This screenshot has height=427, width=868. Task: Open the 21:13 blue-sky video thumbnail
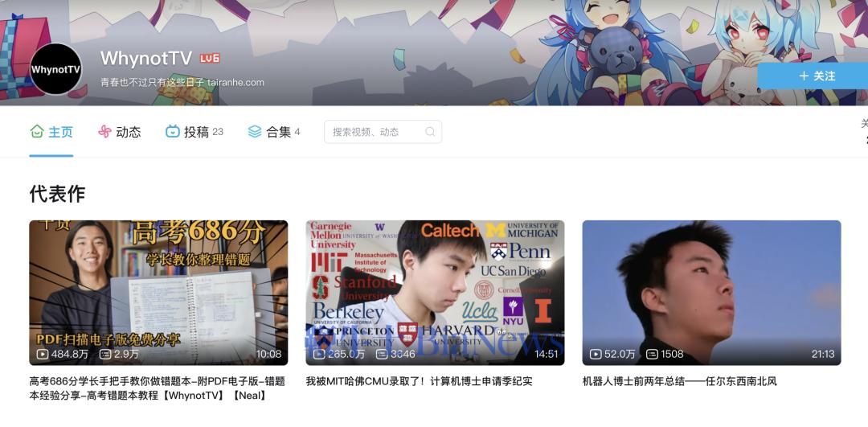(x=711, y=293)
